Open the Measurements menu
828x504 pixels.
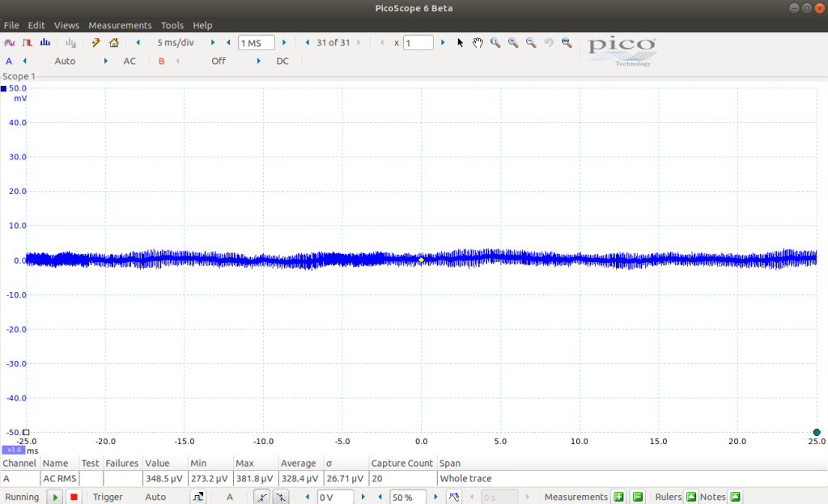pyautogui.click(x=120, y=25)
